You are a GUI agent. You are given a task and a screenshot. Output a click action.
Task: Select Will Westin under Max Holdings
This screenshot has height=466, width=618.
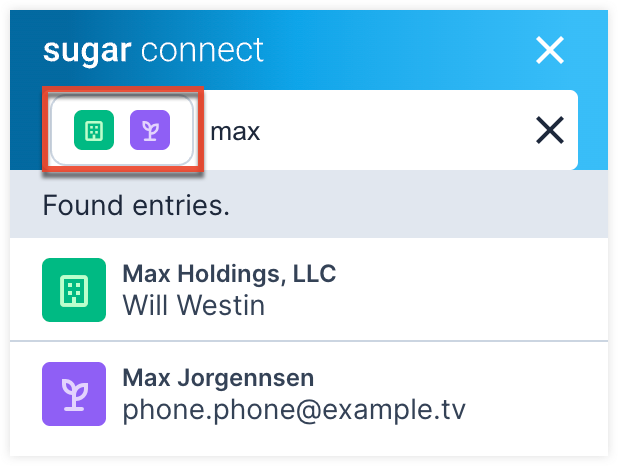pyautogui.click(x=193, y=305)
